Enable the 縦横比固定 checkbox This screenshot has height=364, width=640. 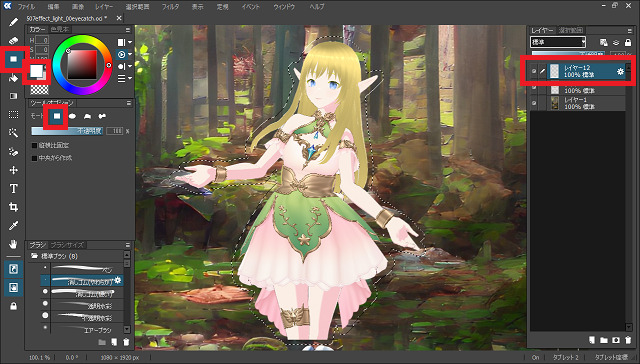click(35, 145)
